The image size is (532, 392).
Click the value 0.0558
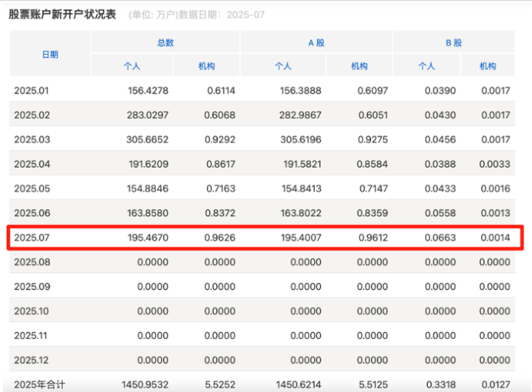(440, 213)
